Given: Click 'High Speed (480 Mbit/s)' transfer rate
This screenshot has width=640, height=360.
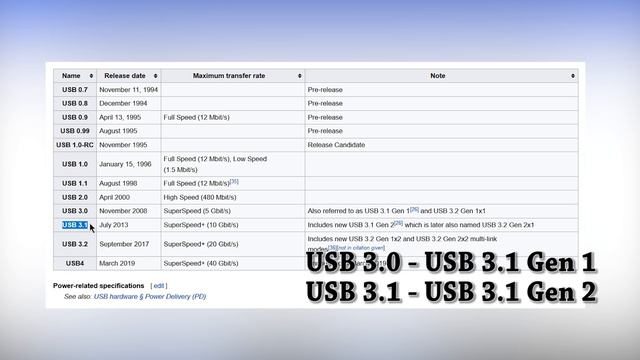Looking at the screenshot, I should click(200, 197).
